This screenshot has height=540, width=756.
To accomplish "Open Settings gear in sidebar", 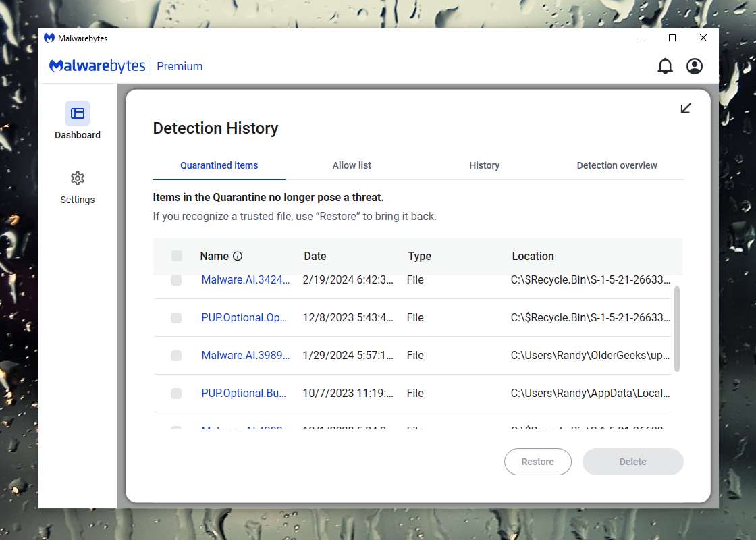I will click(x=78, y=178).
